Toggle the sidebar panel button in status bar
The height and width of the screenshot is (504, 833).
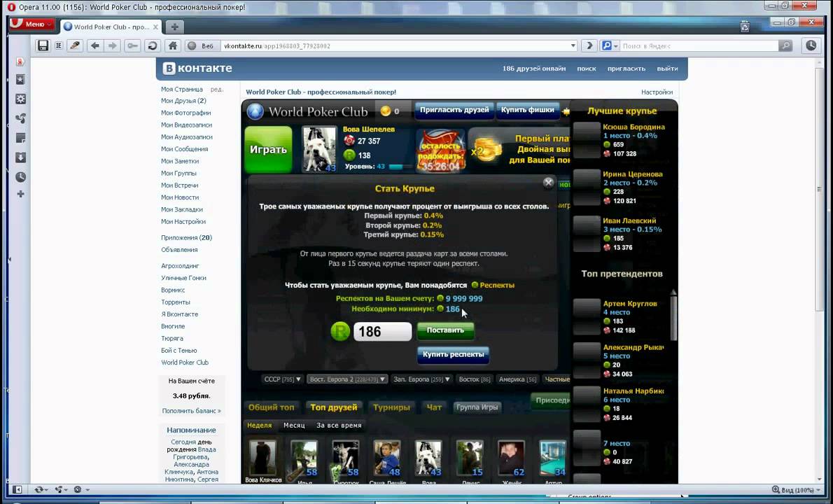pos(17,489)
